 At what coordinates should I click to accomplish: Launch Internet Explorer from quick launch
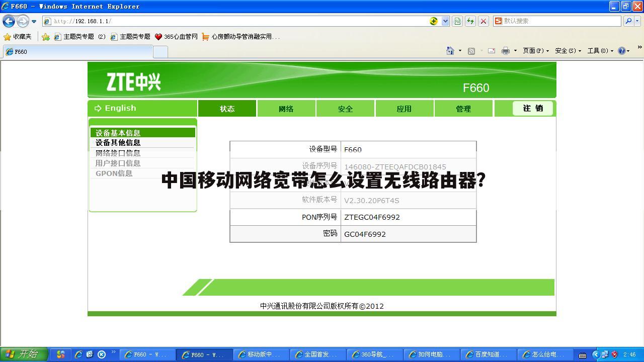tap(78, 354)
